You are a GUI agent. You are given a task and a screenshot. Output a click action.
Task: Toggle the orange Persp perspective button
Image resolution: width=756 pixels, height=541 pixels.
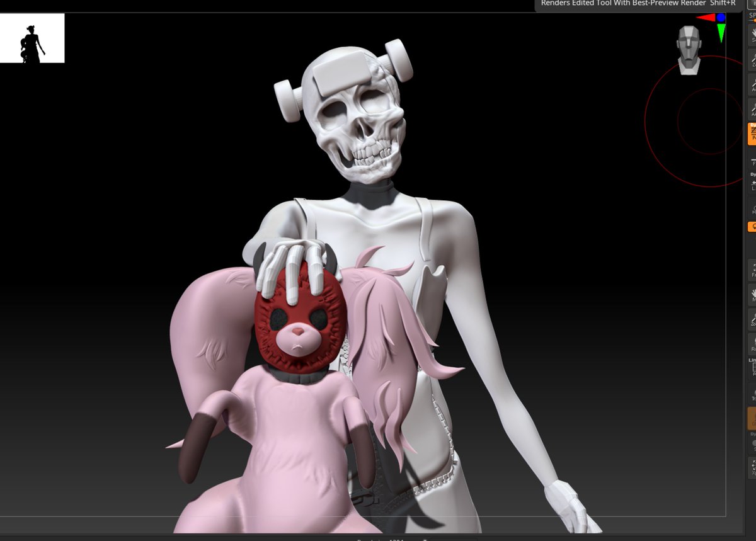pyautogui.click(x=752, y=134)
